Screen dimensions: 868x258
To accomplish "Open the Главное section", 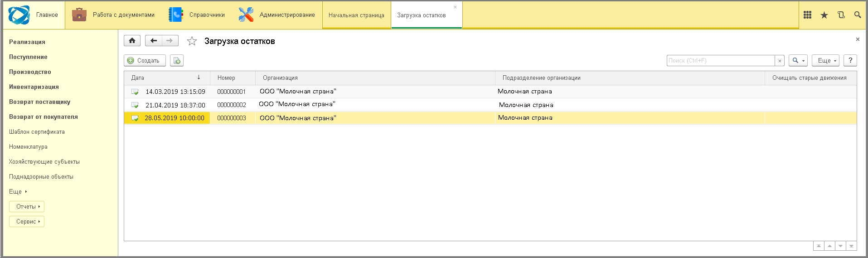I will pos(34,15).
